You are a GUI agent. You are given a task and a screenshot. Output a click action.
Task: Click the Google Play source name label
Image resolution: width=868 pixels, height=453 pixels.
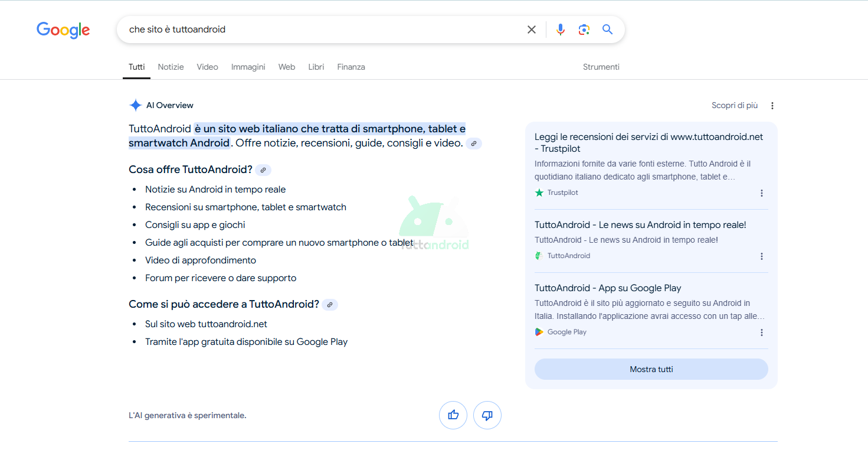click(567, 332)
